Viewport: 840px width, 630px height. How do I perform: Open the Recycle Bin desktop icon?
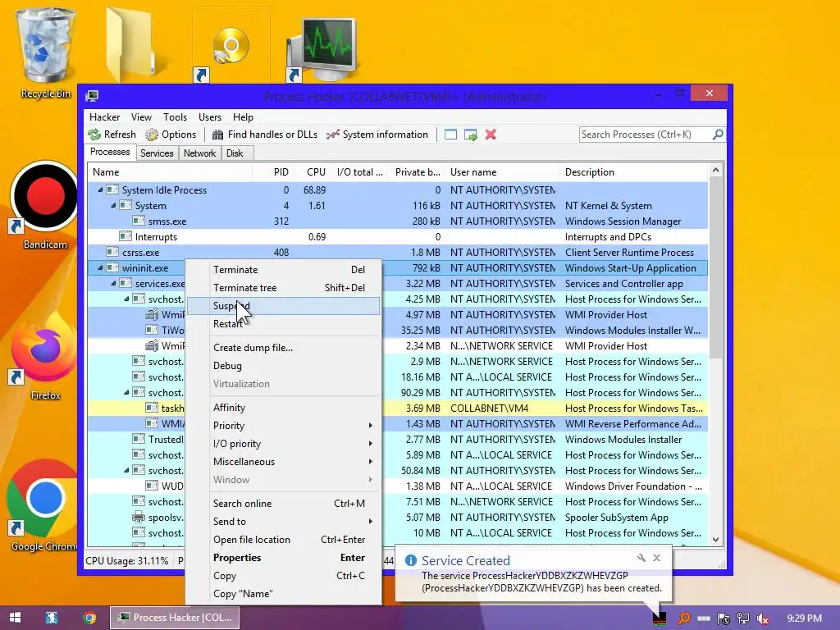[46, 53]
